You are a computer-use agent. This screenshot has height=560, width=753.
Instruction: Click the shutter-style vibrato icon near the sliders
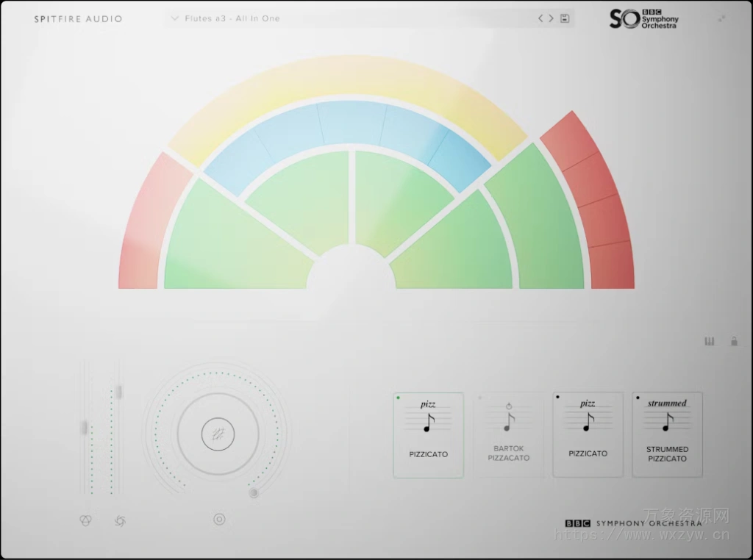[120, 520]
